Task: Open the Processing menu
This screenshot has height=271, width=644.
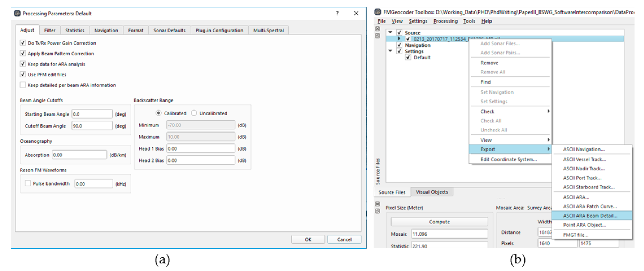Action: (445, 21)
